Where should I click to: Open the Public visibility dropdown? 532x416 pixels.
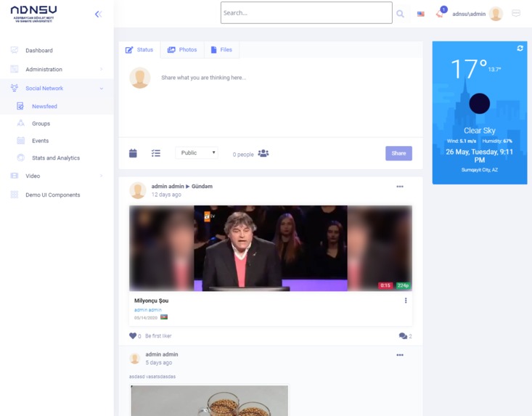pyautogui.click(x=197, y=152)
